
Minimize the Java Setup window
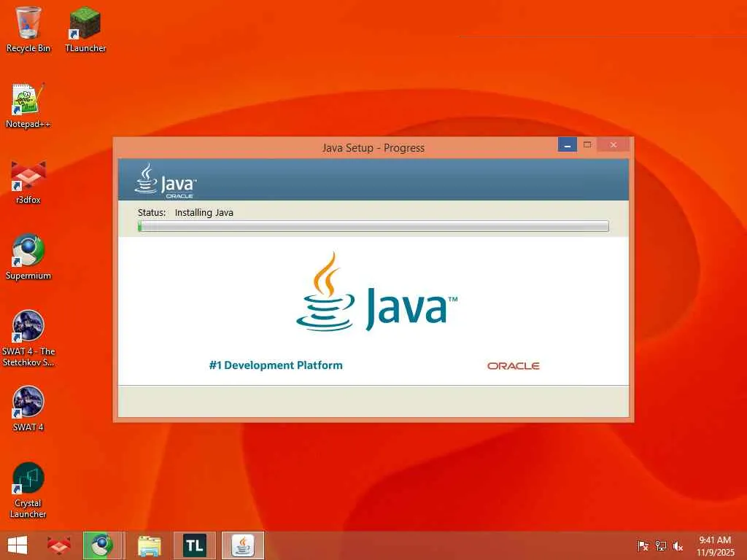coord(568,145)
